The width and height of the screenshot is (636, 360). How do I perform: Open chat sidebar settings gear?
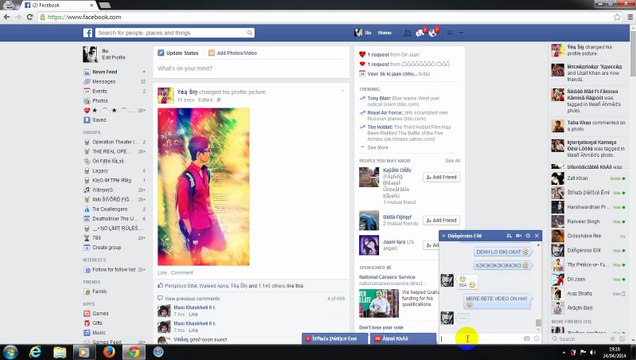612,339
